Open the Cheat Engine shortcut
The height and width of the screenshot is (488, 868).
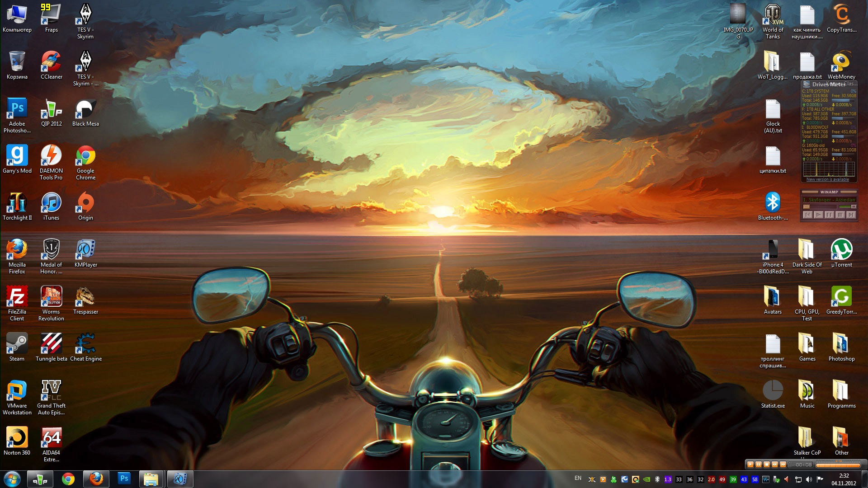point(85,347)
